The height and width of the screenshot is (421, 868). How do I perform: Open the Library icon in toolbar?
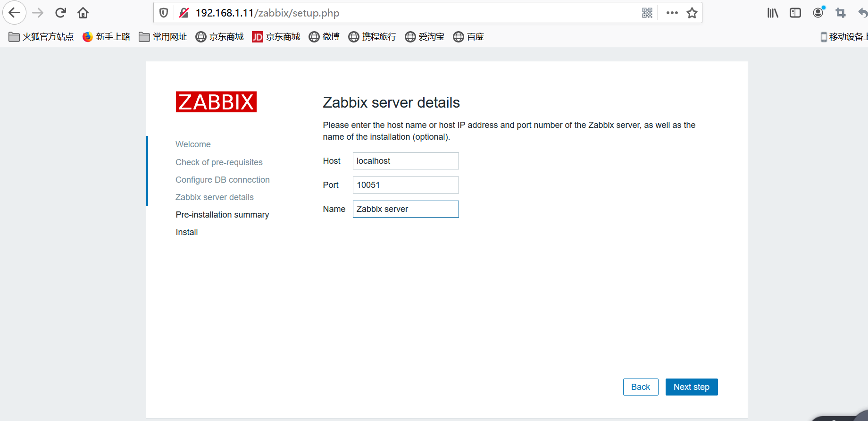773,13
